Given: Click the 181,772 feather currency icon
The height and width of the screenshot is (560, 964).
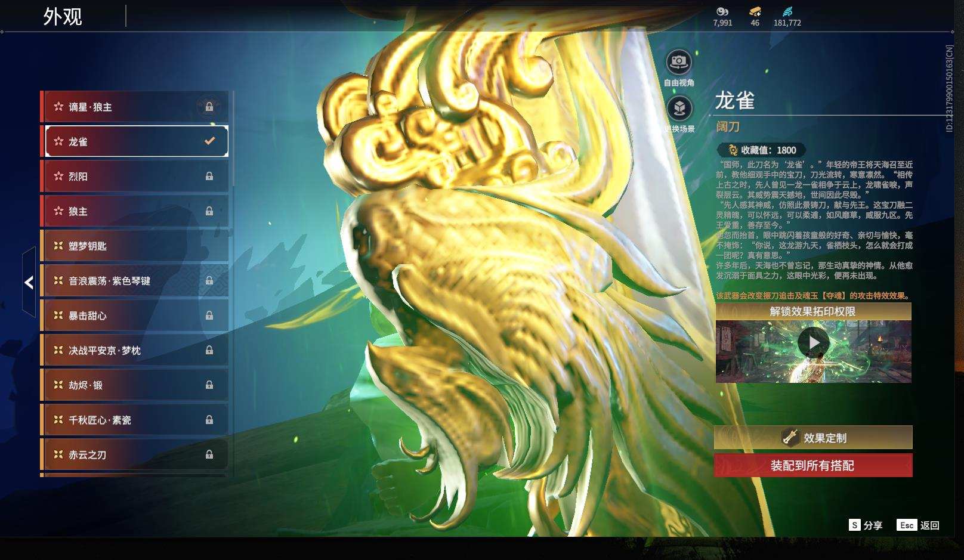Looking at the screenshot, I should 787,11.
